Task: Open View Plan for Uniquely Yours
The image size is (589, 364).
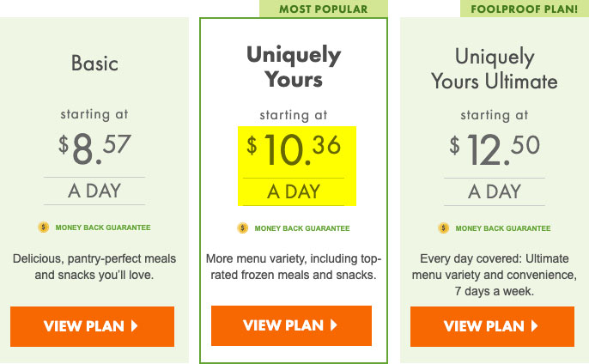Action: pos(291,325)
